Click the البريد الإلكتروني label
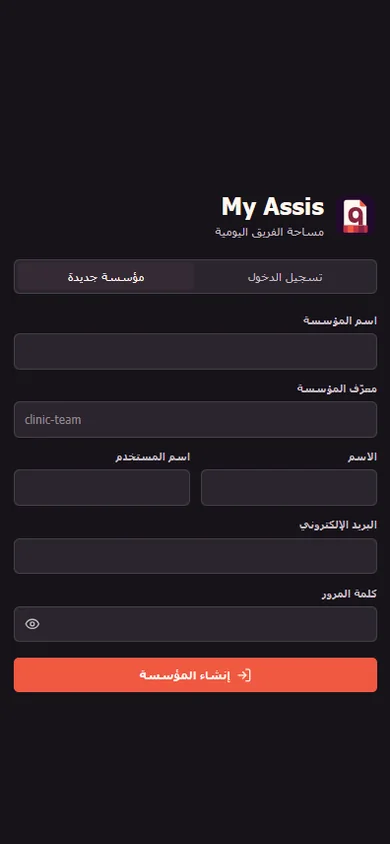Screen dimensions: 390x844 click(338, 525)
